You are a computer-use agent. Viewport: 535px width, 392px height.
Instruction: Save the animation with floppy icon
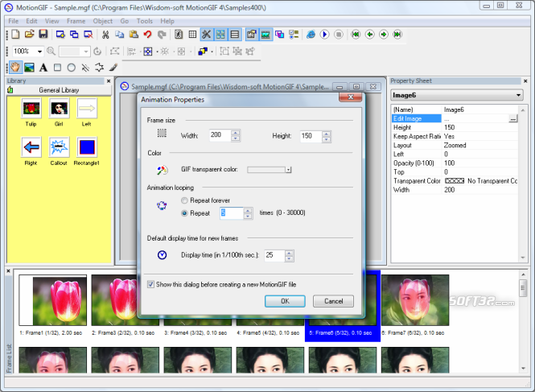43,34
